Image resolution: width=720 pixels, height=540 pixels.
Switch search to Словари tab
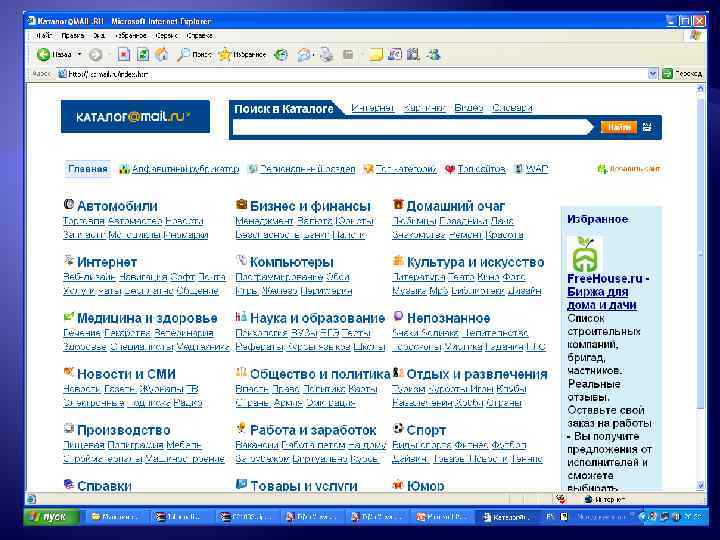click(x=512, y=108)
